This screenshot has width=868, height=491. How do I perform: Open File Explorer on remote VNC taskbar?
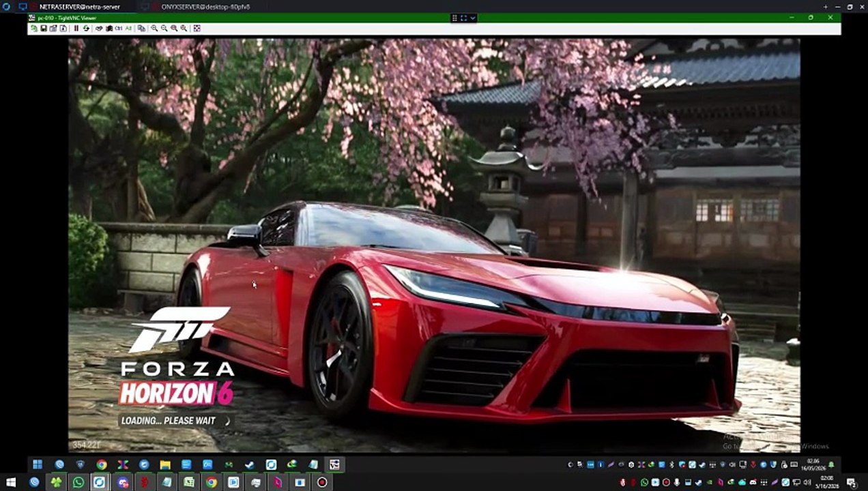165,464
